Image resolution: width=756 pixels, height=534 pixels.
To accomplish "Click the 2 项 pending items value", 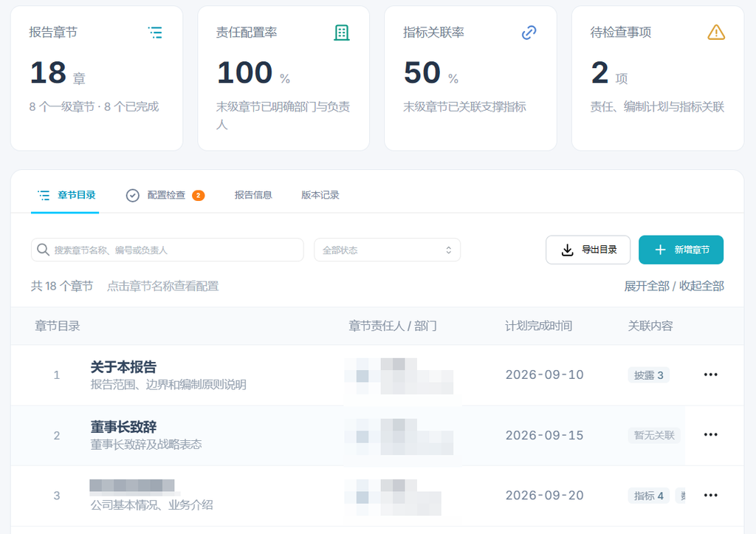I will pos(609,73).
